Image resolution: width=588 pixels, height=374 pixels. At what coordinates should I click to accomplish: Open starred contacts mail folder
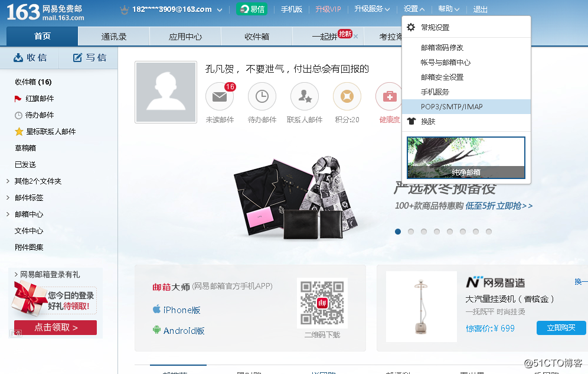point(45,132)
